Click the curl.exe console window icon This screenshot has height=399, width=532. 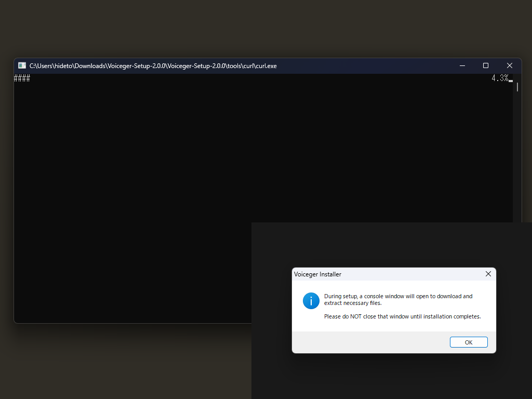(x=22, y=65)
